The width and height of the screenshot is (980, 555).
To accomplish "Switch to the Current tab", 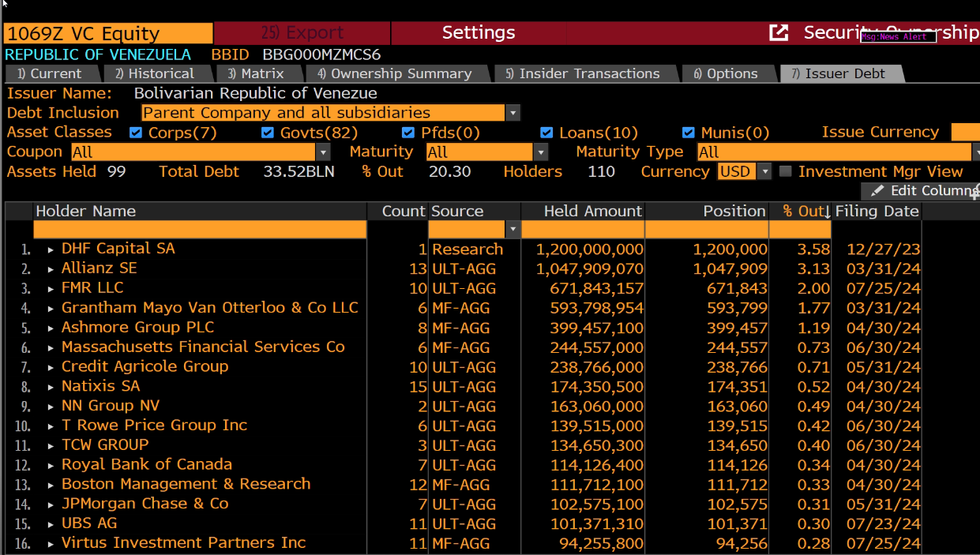I will click(x=51, y=73).
